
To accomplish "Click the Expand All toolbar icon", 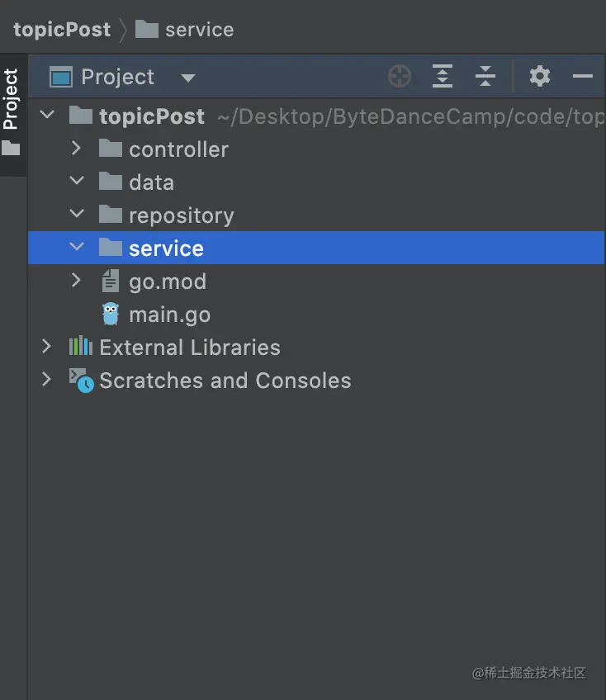I will click(443, 77).
